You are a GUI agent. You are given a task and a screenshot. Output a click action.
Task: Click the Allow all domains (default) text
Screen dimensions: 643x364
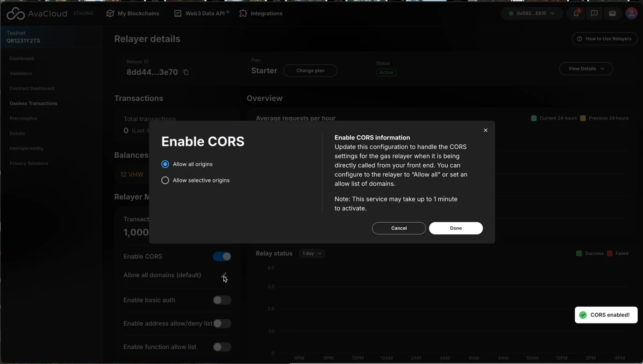pos(162,275)
